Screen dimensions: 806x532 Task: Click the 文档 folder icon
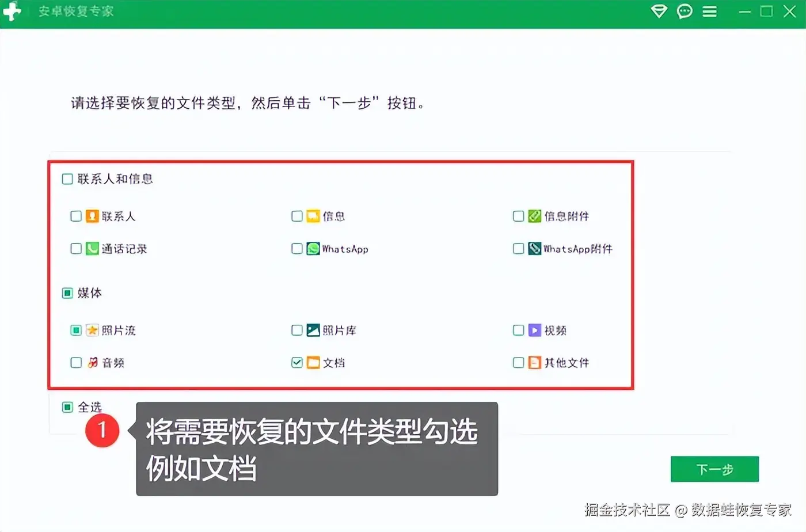[313, 363]
